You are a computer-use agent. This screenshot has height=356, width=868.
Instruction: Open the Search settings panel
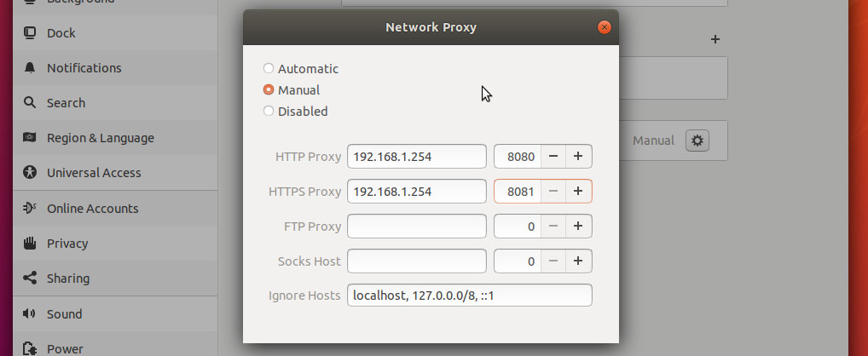[115, 103]
